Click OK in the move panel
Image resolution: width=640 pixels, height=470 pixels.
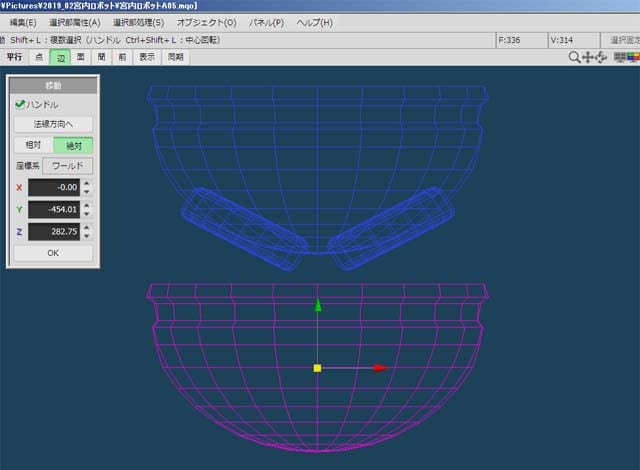pos(53,253)
